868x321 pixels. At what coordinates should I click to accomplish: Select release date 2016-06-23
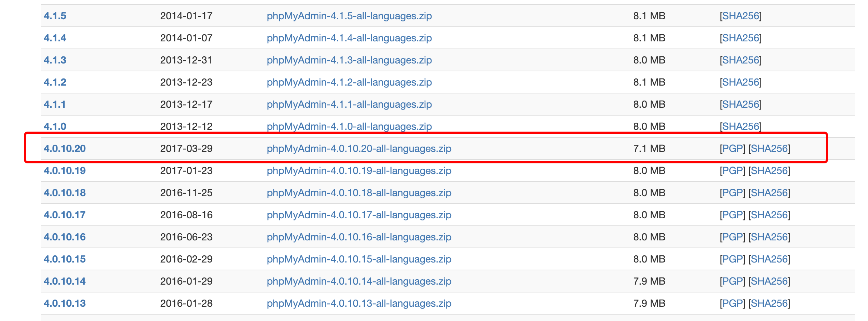pyautogui.click(x=186, y=237)
